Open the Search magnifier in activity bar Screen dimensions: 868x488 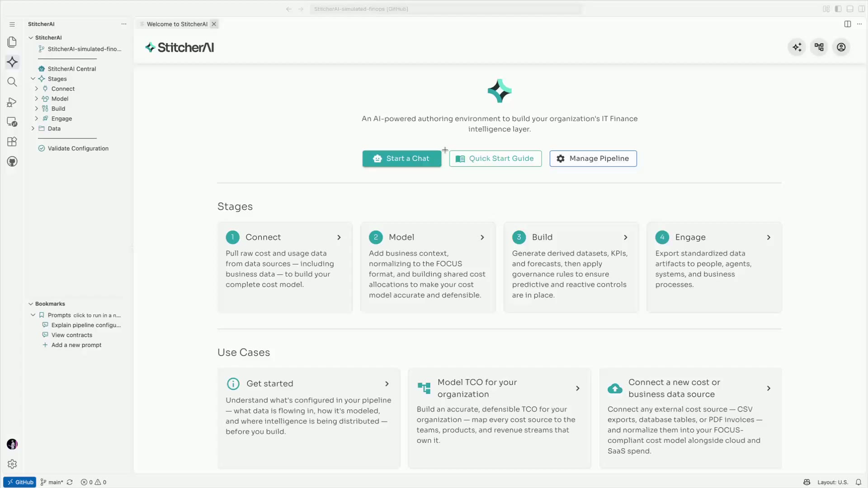point(12,82)
